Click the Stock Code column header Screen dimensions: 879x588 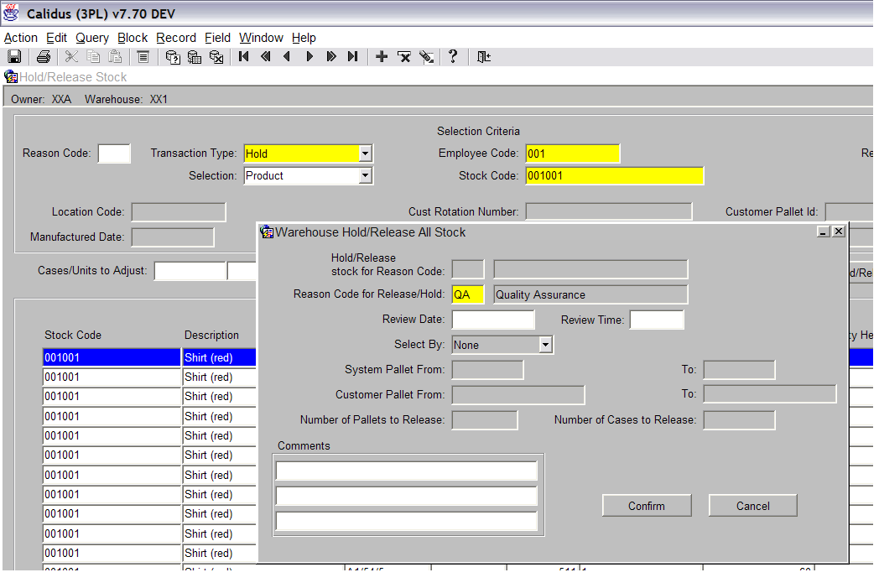coord(73,335)
